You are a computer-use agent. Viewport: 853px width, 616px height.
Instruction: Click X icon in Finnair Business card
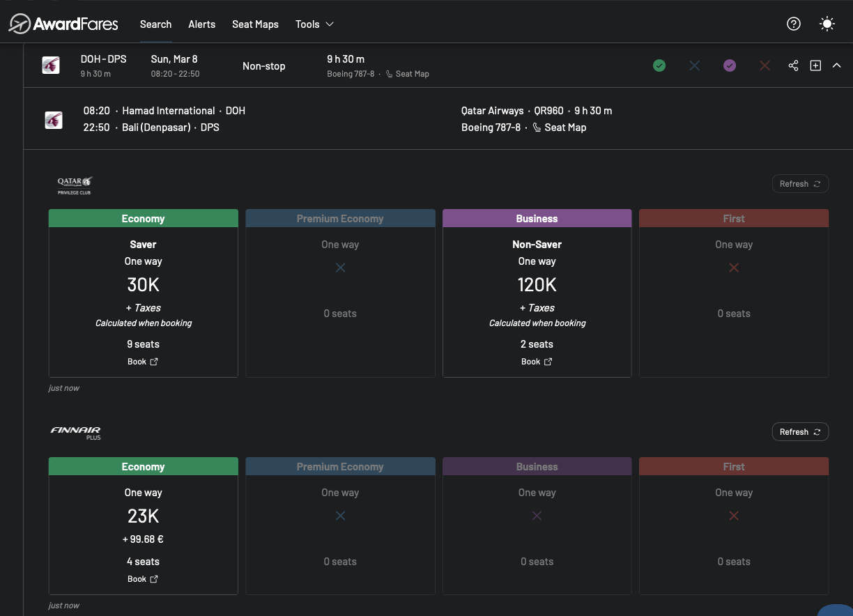pyautogui.click(x=537, y=516)
